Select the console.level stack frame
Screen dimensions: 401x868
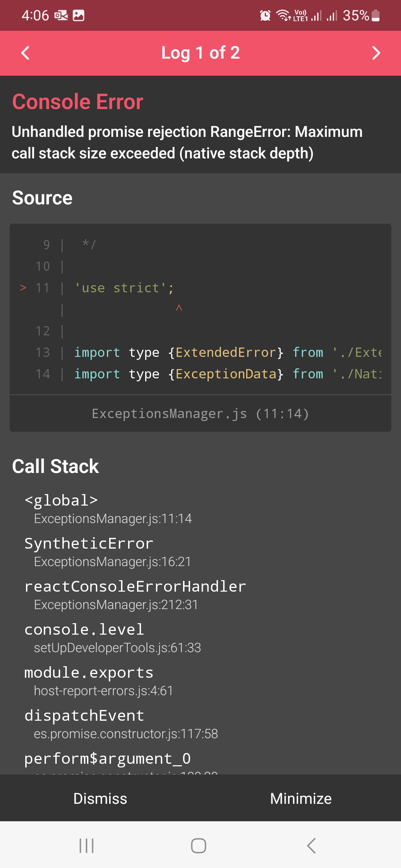click(x=200, y=638)
